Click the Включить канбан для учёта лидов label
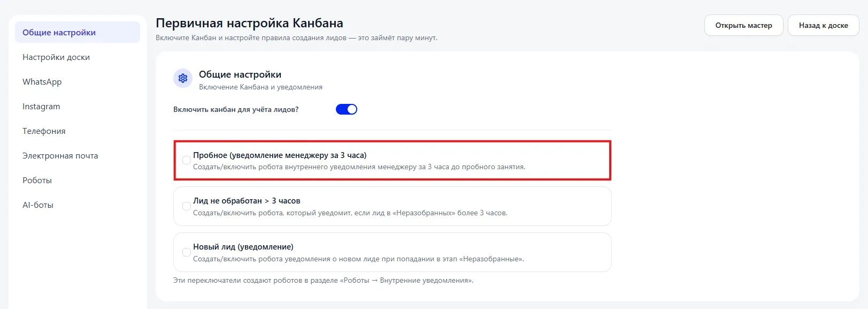Screen dimensions: 868x309 [x=236, y=109]
